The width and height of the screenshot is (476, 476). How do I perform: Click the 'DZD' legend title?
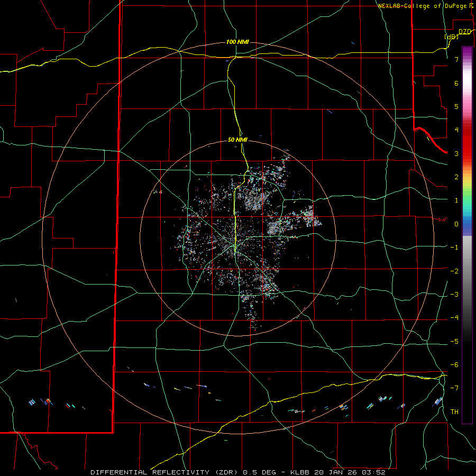coord(465,31)
